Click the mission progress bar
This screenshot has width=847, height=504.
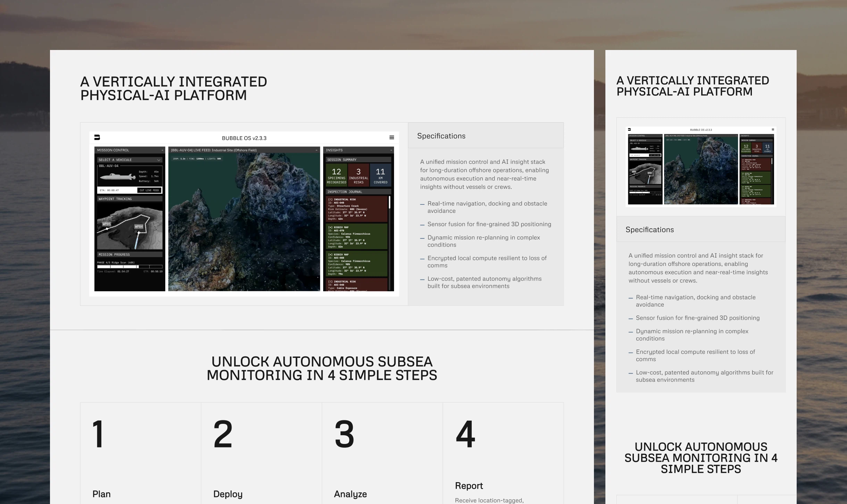(130, 267)
